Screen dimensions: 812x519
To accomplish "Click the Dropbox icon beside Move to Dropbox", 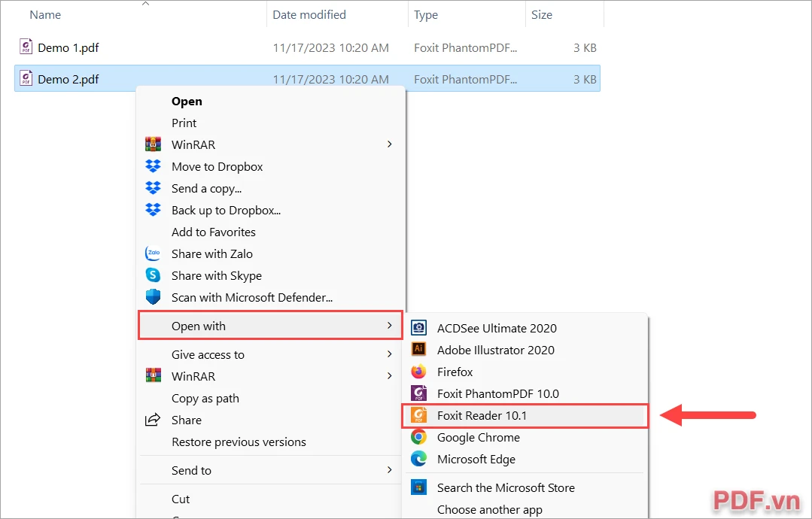I will [x=154, y=166].
